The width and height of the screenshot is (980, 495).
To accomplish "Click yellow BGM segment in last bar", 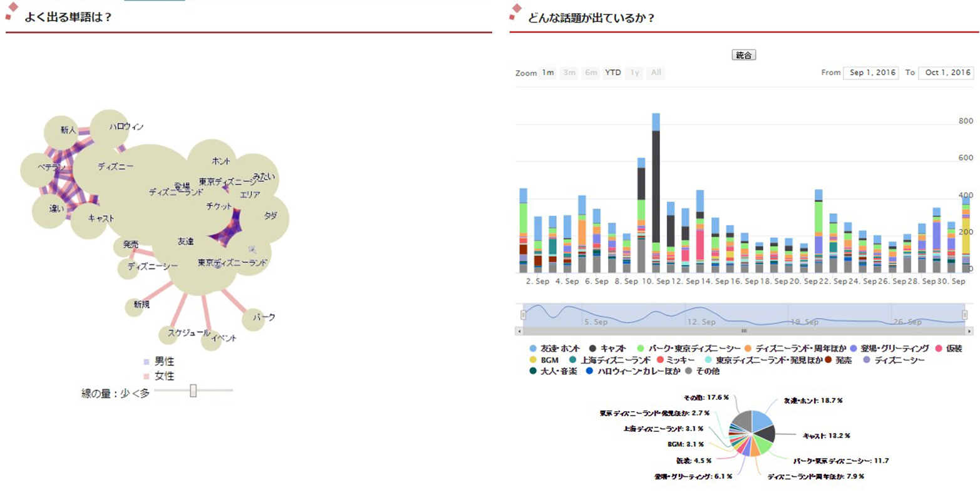I will (x=966, y=235).
